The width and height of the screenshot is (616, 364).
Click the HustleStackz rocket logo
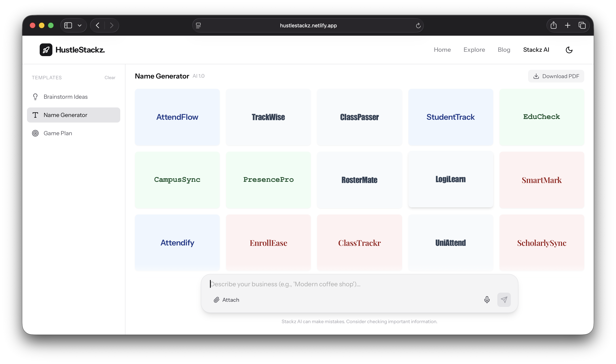pyautogui.click(x=46, y=50)
